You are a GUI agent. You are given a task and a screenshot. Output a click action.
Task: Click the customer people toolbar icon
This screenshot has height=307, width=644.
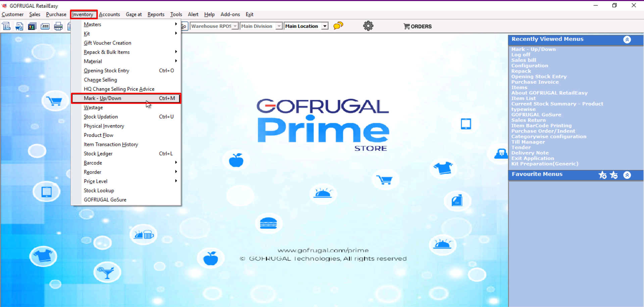point(32,26)
